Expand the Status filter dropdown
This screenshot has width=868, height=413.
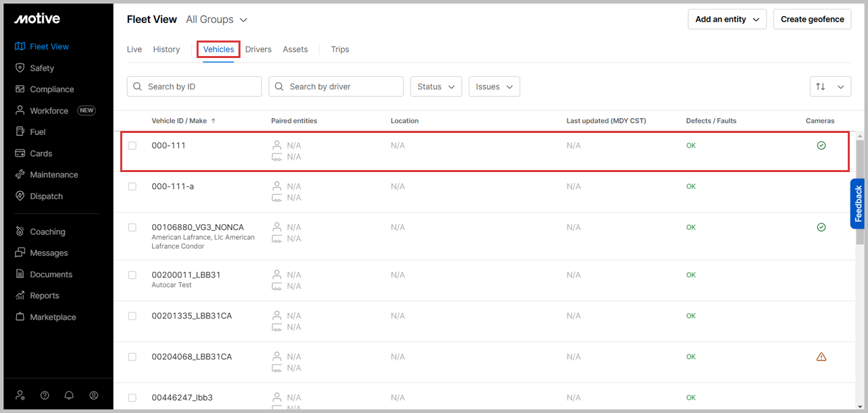[436, 86]
